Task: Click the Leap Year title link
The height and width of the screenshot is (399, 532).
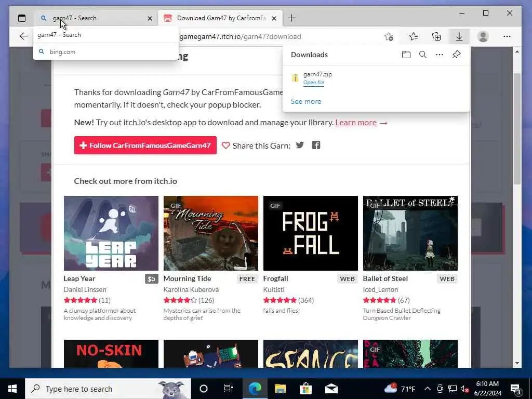Action: [79, 278]
